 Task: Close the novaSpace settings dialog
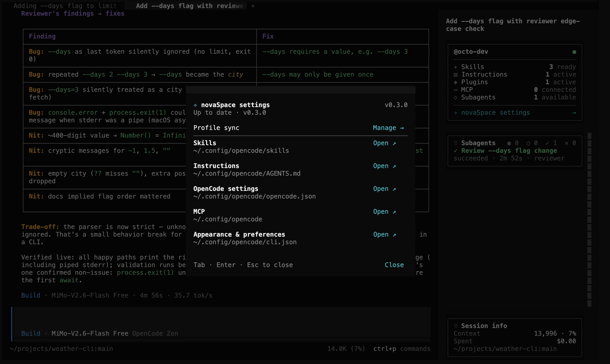(394, 265)
